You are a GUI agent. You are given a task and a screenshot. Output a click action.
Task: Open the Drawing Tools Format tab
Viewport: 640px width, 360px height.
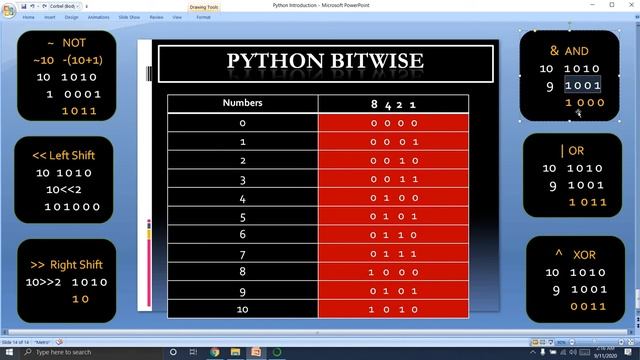[203, 17]
